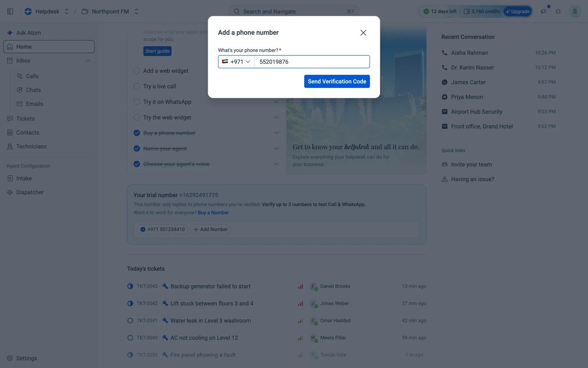Viewport: 588px width, 368px height.
Task: Open Tickets in the sidebar
Action: (25, 119)
